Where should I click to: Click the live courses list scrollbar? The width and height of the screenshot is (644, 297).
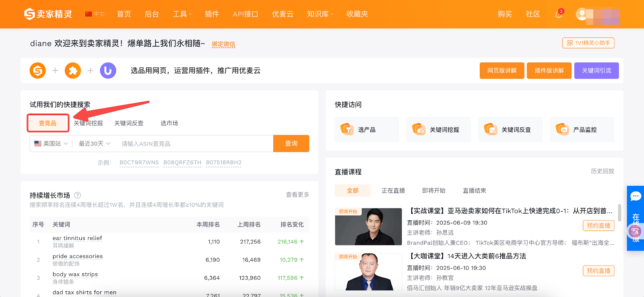click(x=619, y=212)
